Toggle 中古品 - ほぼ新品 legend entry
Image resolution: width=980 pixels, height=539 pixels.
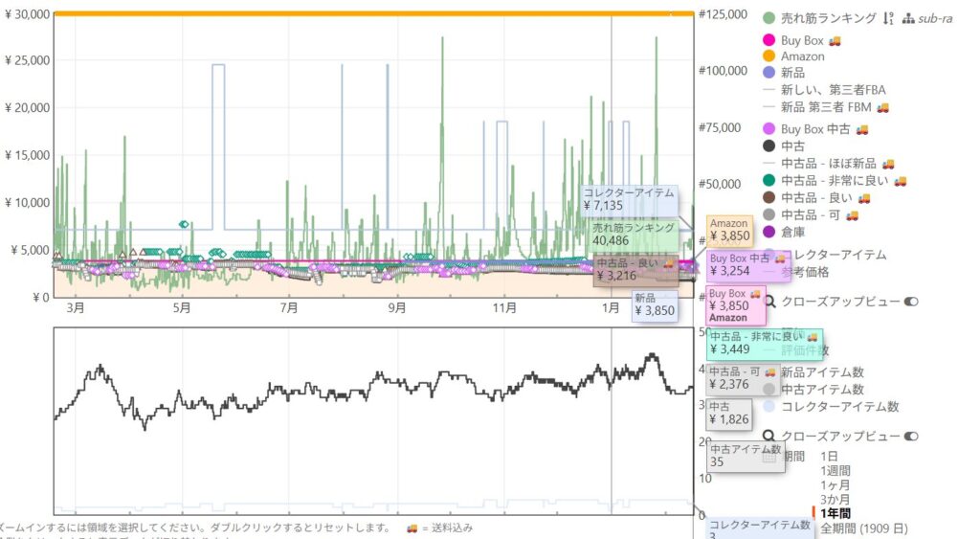click(829, 163)
